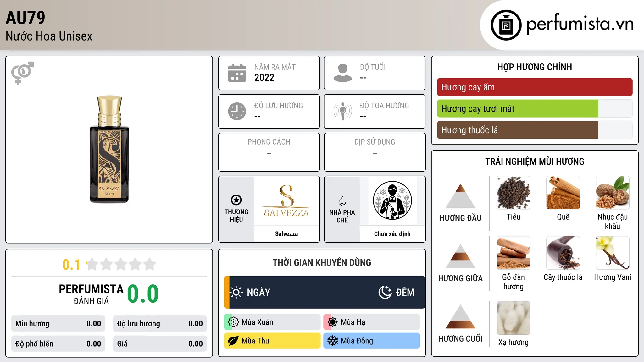Click the snowflake icon for Mùa Đông
This screenshot has width=644, height=362.
333,341
